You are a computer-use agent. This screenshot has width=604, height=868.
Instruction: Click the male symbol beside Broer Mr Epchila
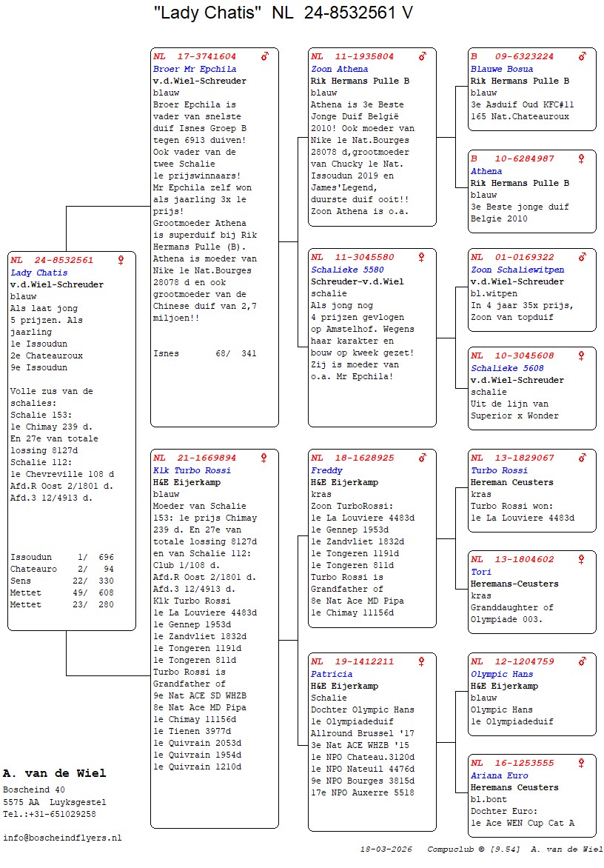264,56
